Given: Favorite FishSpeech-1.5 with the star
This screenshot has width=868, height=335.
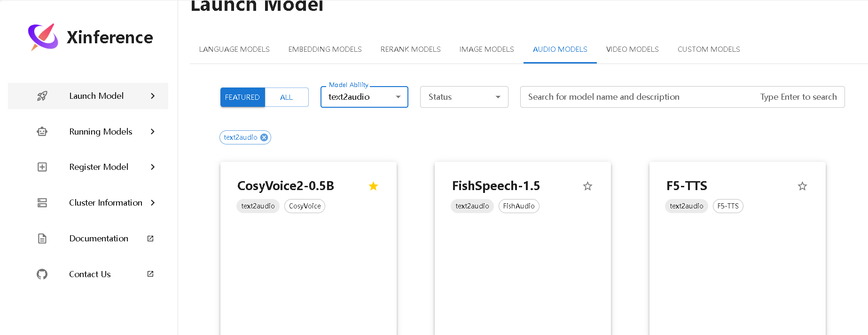Looking at the screenshot, I should click(587, 186).
